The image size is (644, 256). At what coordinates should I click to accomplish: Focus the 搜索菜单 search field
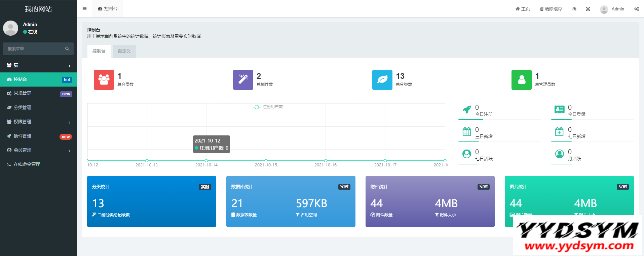click(x=35, y=49)
